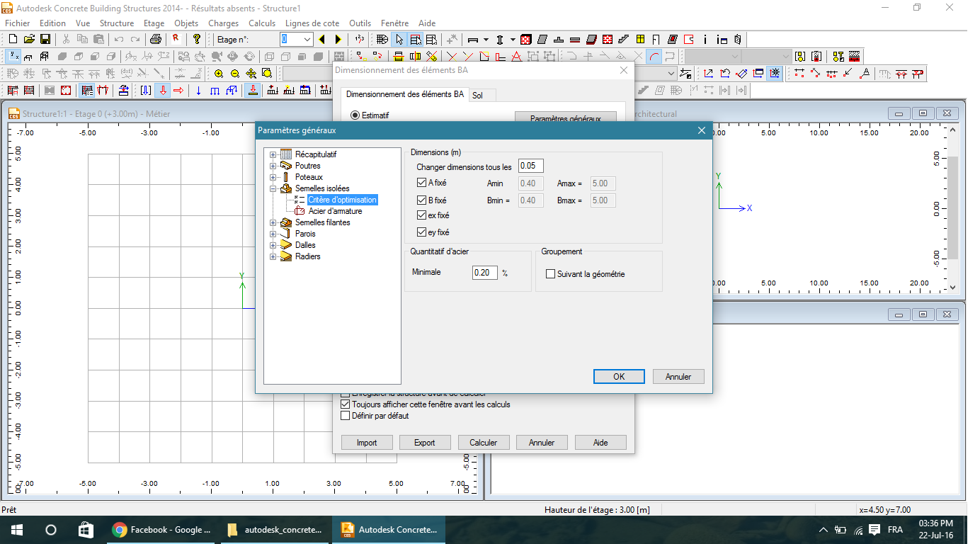
Task: Click the zoom in magnifier icon
Action: click(x=219, y=73)
